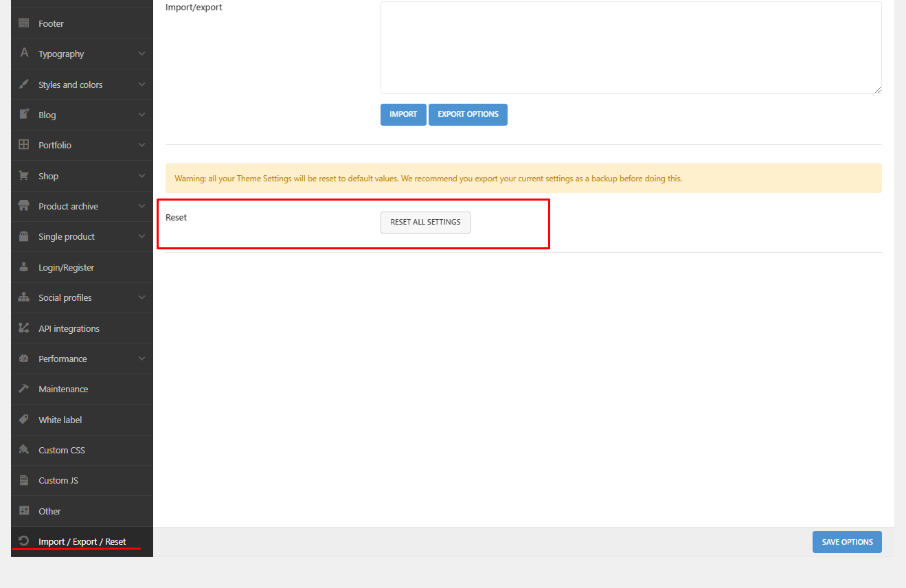Click the Product archive store icon

[24, 206]
